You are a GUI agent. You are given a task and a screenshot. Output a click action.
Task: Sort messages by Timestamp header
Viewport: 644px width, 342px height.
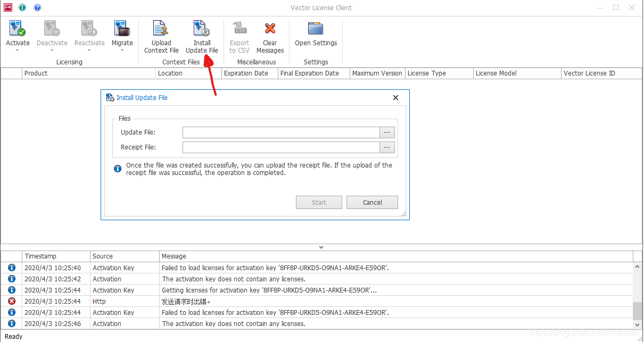point(56,256)
